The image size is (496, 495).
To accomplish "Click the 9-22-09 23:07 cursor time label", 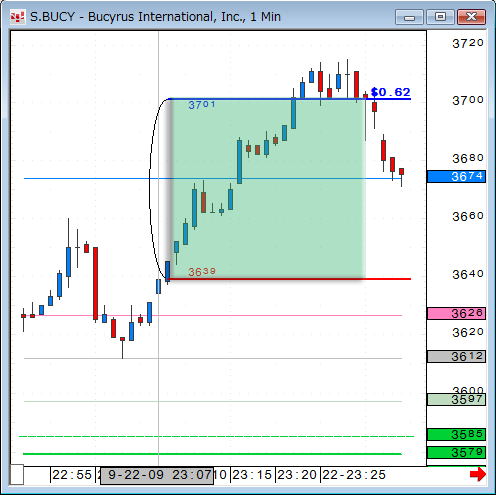I will click(x=157, y=475).
